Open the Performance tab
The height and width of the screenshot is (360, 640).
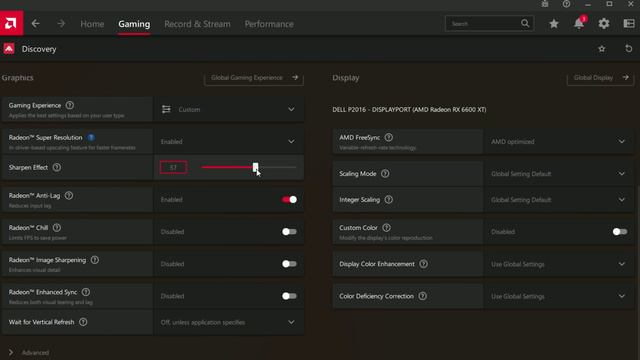pyautogui.click(x=269, y=24)
